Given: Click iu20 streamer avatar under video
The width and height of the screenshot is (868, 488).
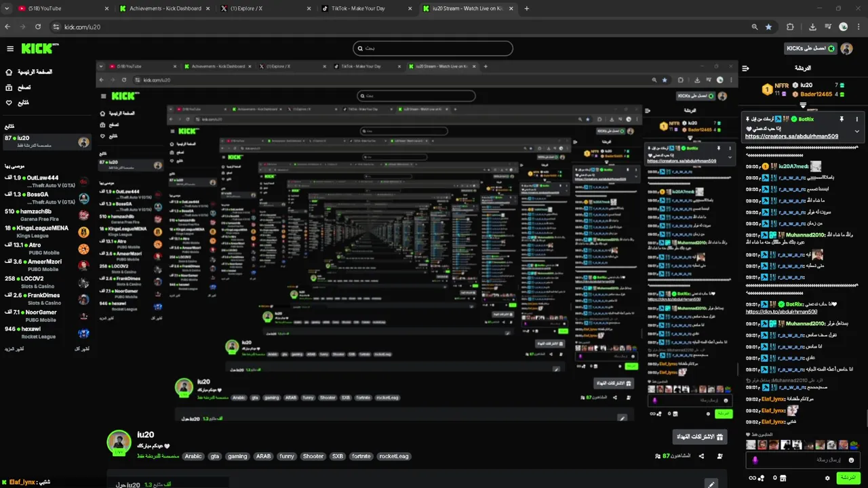Looking at the screenshot, I should [119, 442].
